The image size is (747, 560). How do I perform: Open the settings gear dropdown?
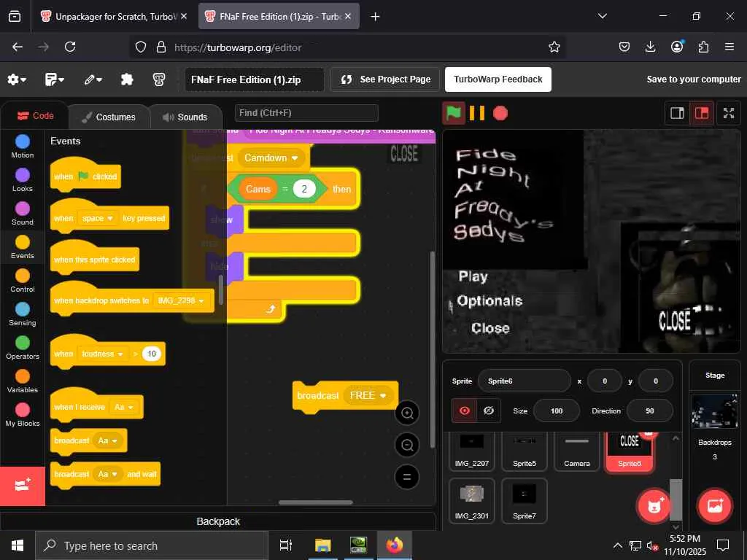click(17, 79)
